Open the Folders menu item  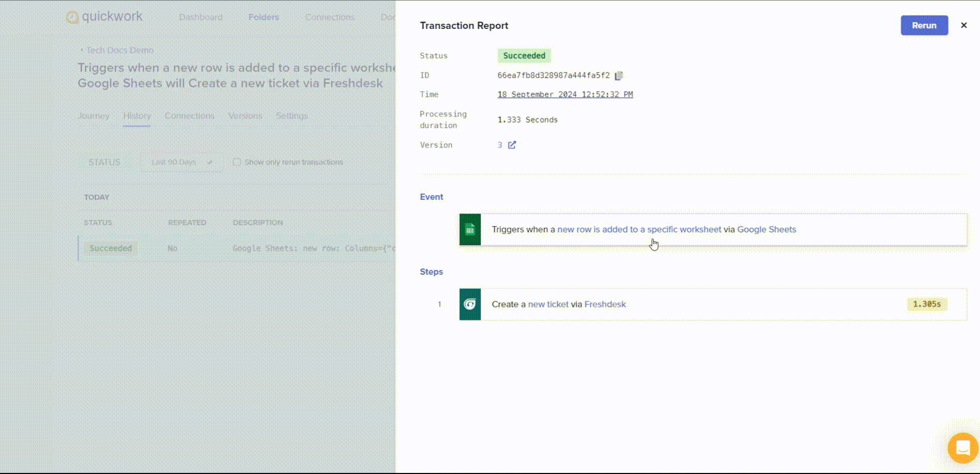[x=264, y=17]
